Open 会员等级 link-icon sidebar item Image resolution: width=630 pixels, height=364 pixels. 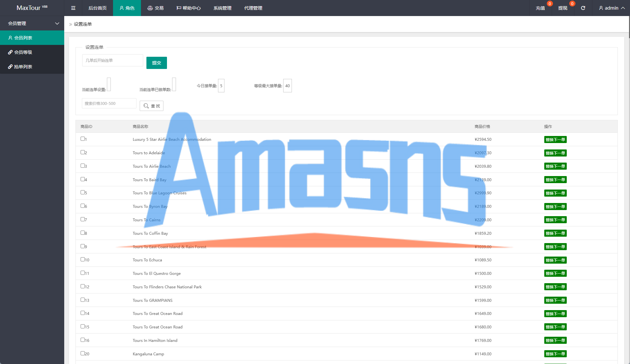tap(23, 52)
